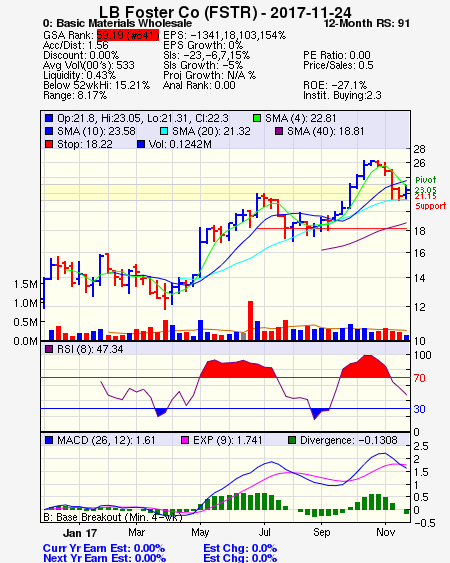Click the Sep date axis label
The height and width of the screenshot is (563, 450).
(321, 532)
